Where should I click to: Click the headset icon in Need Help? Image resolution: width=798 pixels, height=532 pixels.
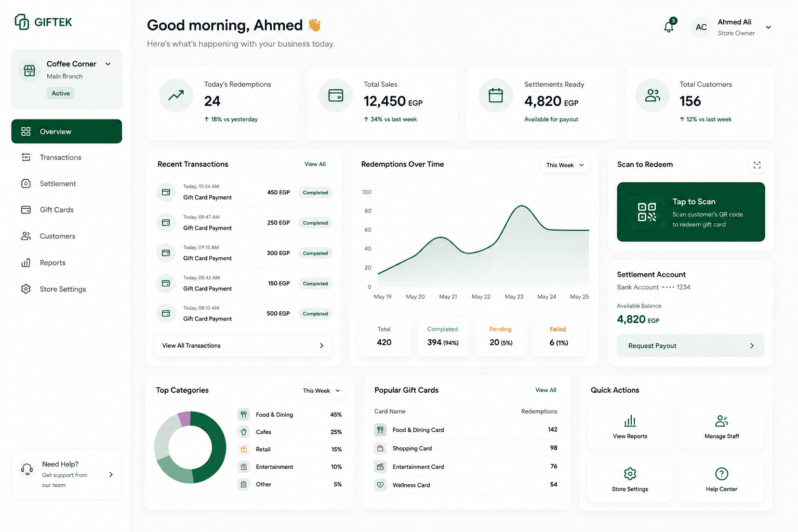click(x=27, y=470)
